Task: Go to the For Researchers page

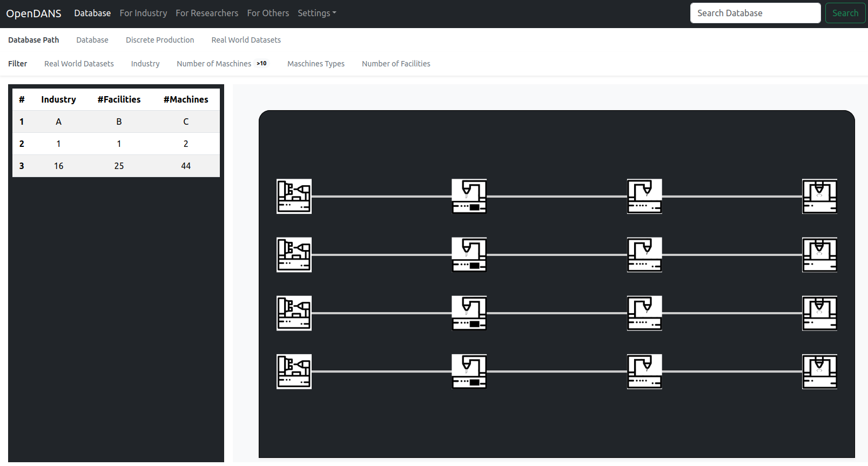Action: click(207, 13)
